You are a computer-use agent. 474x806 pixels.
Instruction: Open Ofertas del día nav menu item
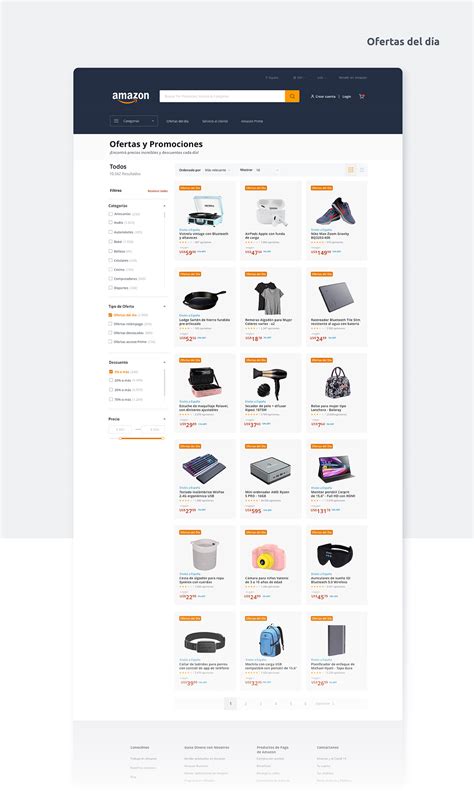(177, 121)
